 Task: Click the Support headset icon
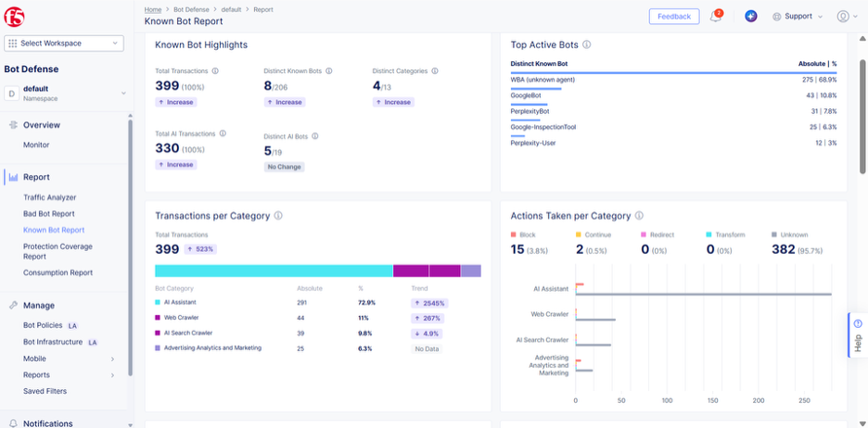[x=777, y=17]
